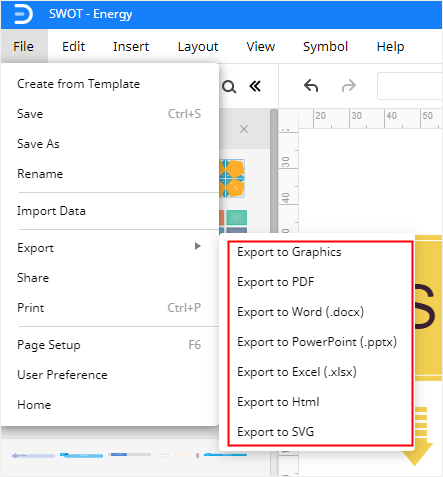Click the toolbar input box beside redo
The image size is (443, 477).
(x=410, y=86)
